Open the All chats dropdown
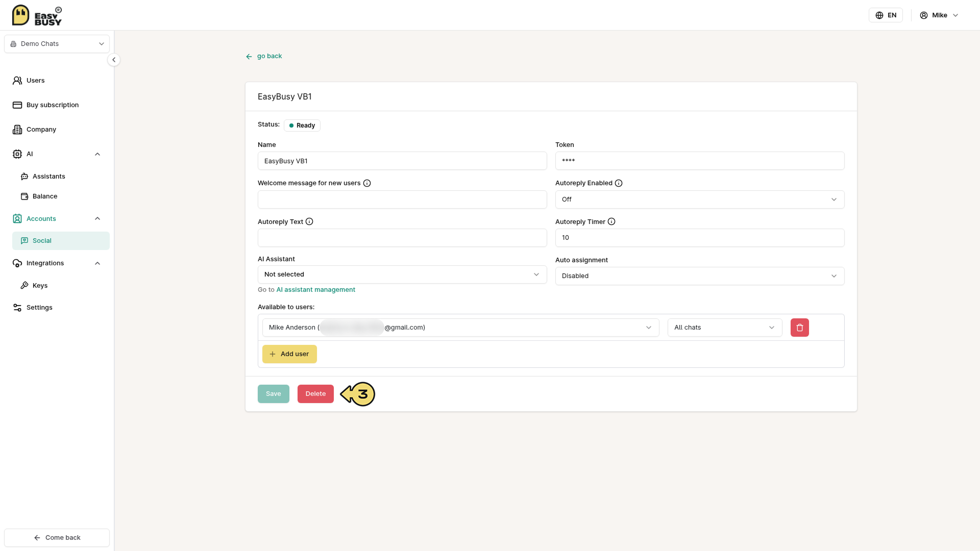Screen dimensions: 980x551 (725, 328)
